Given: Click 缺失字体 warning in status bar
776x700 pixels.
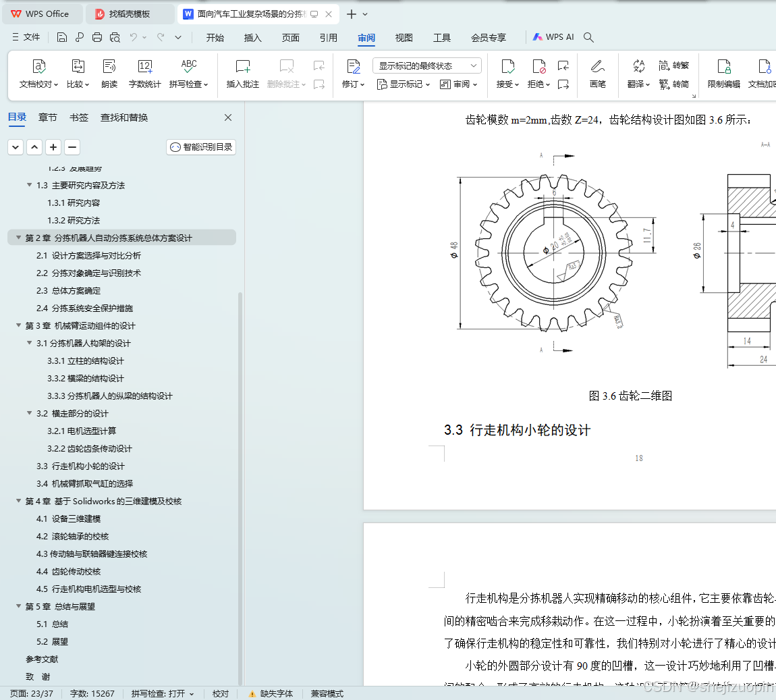Looking at the screenshot, I should coord(271,693).
